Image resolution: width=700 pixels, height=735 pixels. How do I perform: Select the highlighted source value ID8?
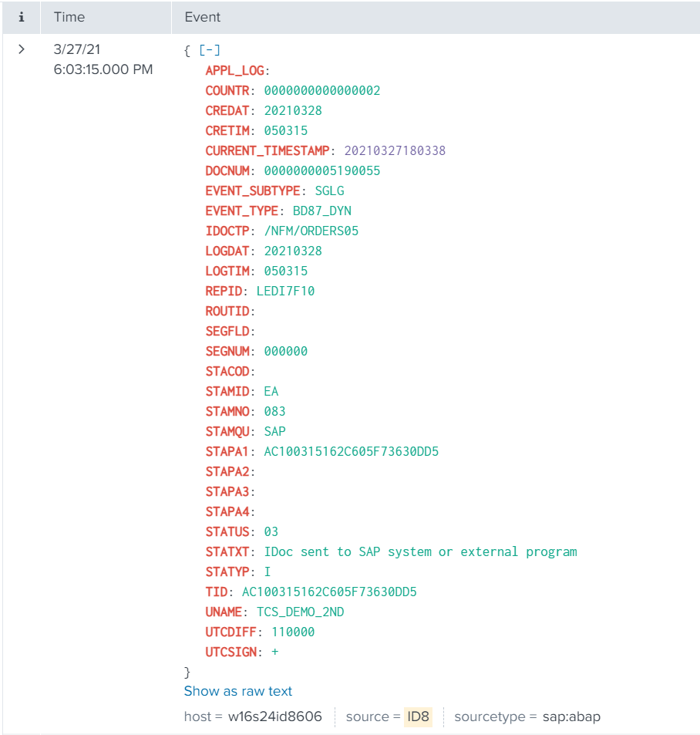[419, 716]
